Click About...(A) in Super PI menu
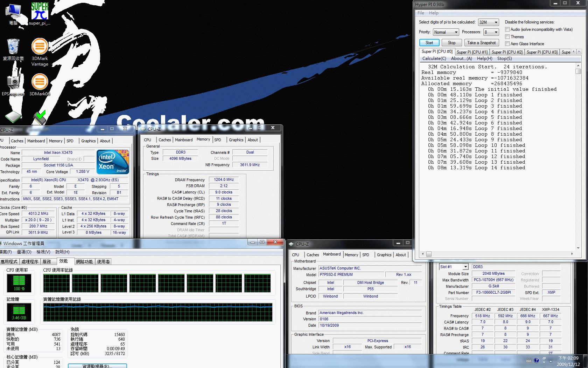The height and width of the screenshot is (368, 588). [461, 59]
